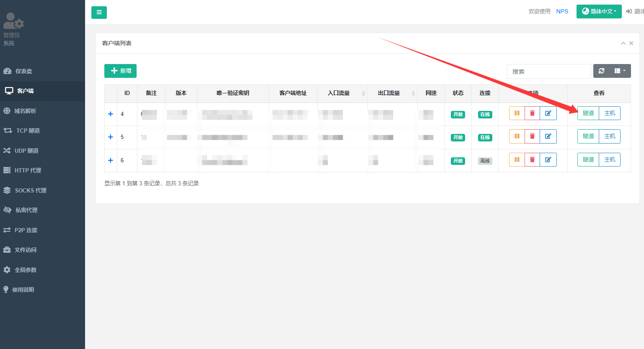Viewport: 644px width, 349px height.
Task: Pause the client with ID 6
Action: 517,160
